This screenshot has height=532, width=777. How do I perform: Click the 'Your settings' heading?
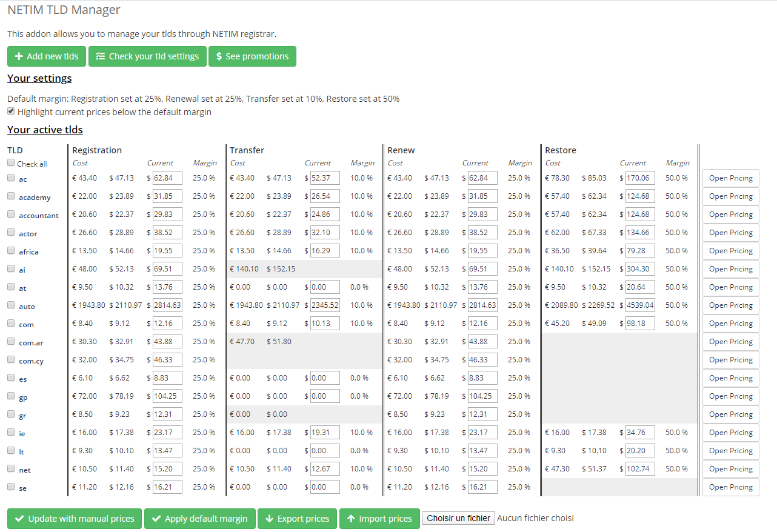click(x=39, y=78)
